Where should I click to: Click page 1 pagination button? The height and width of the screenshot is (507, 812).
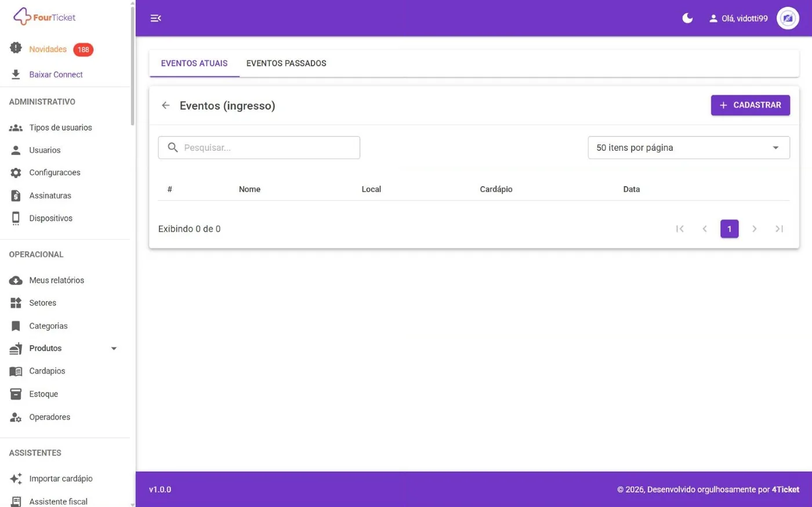[730, 229]
